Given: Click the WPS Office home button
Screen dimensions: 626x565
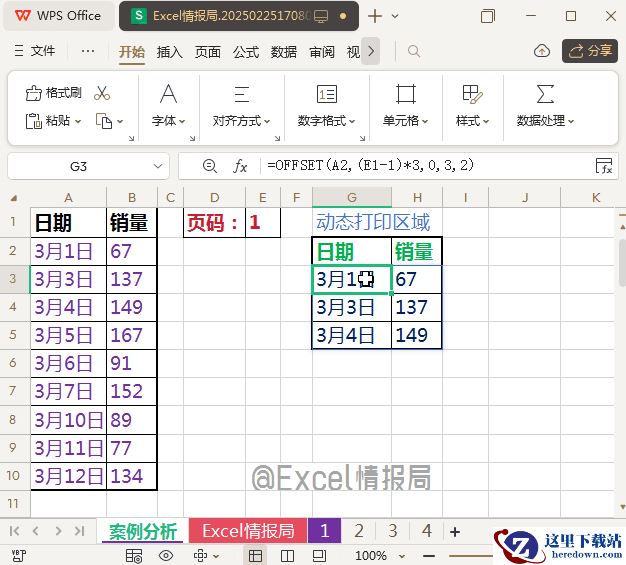Looking at the screenshot, I should pyautogui.click(x=58, y=16).
